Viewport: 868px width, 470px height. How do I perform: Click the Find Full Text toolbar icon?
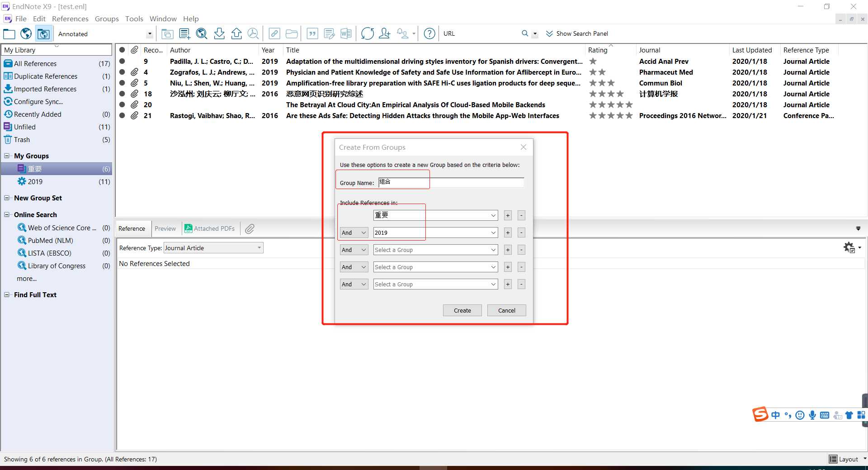click(x=253, y=33)
